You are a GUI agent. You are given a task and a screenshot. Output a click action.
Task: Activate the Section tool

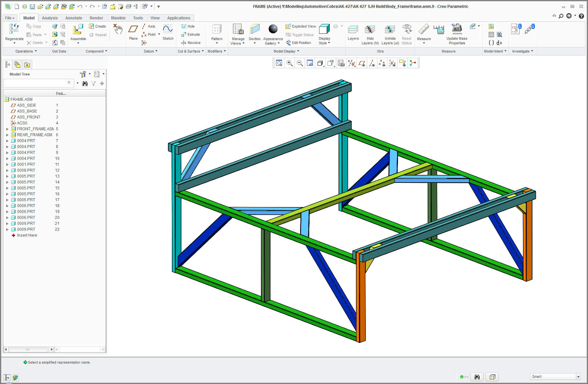[x=254, y=33]
